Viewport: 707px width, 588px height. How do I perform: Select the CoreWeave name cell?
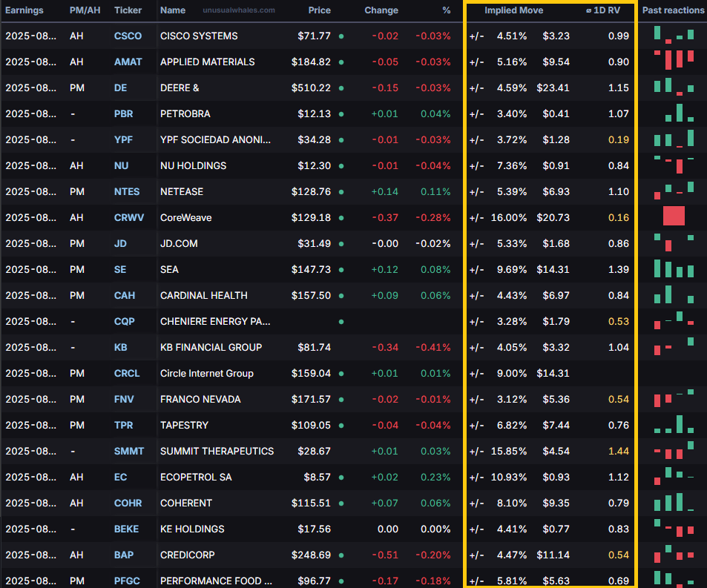185,218
